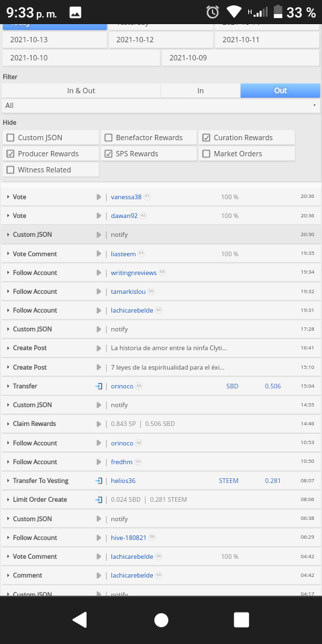This screenshot has height=644, width=322.
Task: Enable the Custom JSON hide checkbox
Action: (10, 138)
